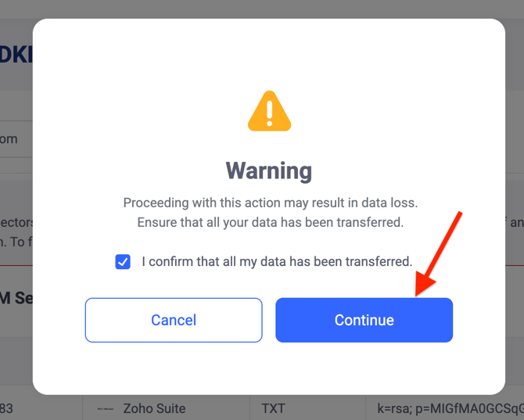The width and height of the screenshot is (524, 420).
Task: Select the TXT record type cell
Action: 307,407
